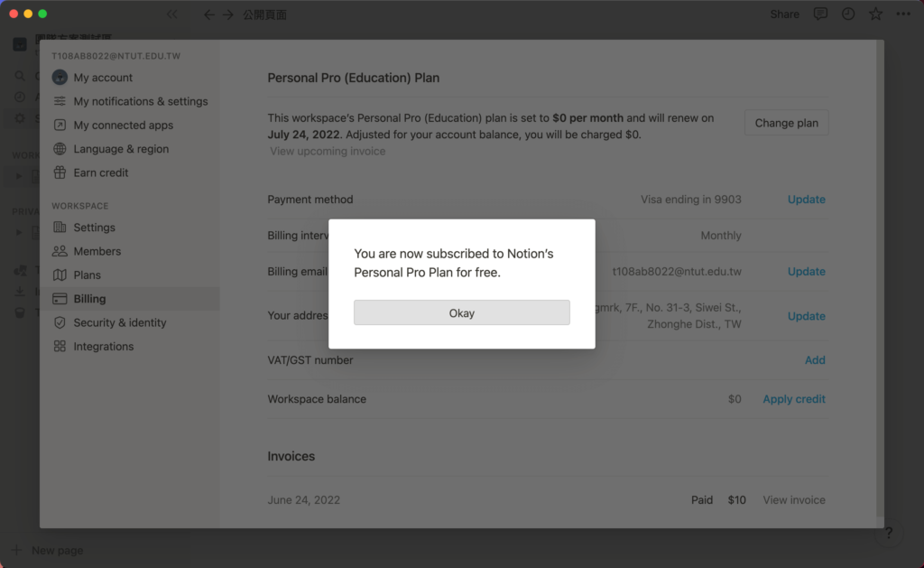Update Your address
924x568 pixels.
tap(806, 316)
